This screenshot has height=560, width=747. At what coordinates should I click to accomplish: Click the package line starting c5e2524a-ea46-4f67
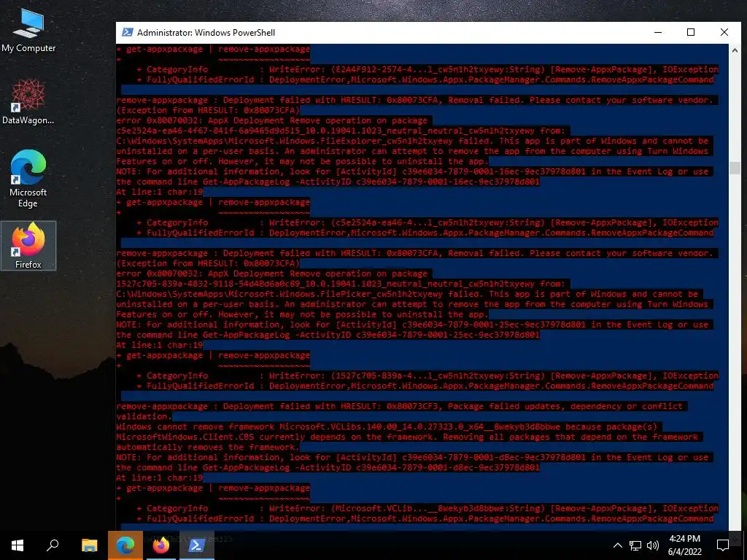(x=340, y=131)
